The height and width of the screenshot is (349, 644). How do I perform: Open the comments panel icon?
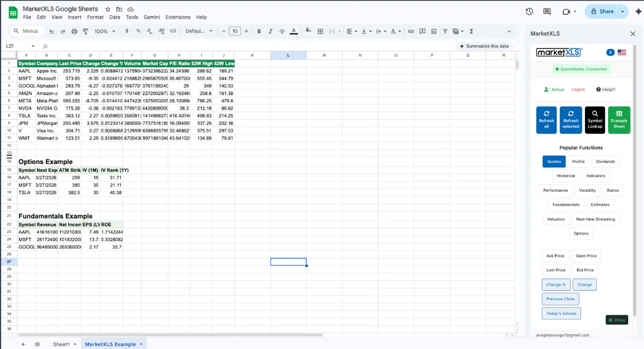pyautogui.click(x=547, y=12)
